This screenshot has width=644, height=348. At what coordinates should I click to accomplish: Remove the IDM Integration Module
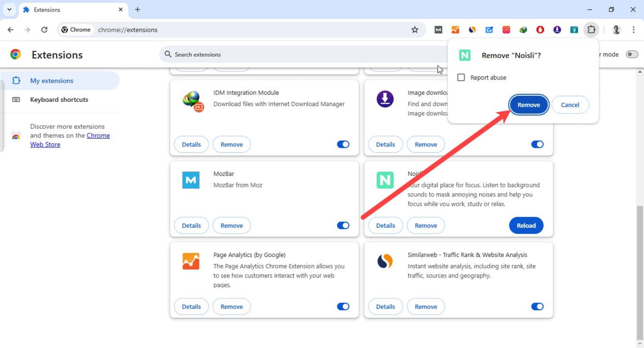[x=231, y=144]
